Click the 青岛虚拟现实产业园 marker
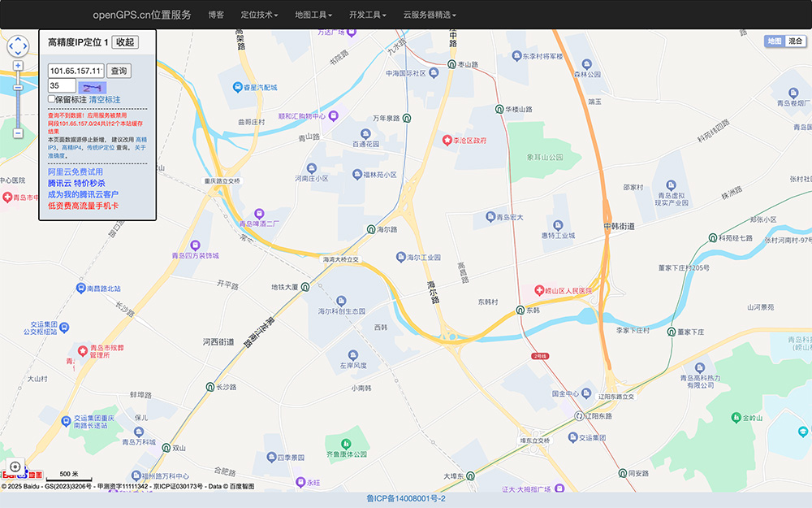812x508 pixels. tap(672, 185)
